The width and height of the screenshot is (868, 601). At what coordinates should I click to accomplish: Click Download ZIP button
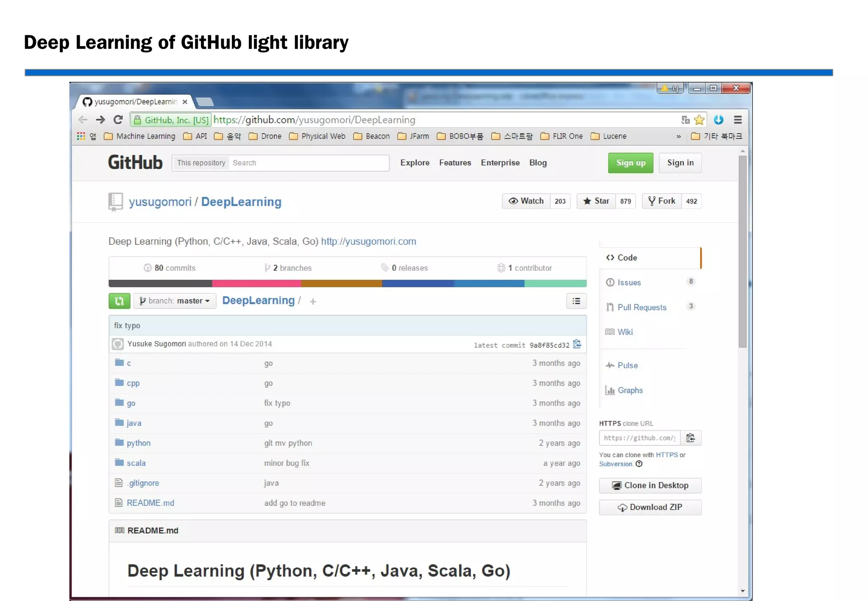click(x=650, y=507)
